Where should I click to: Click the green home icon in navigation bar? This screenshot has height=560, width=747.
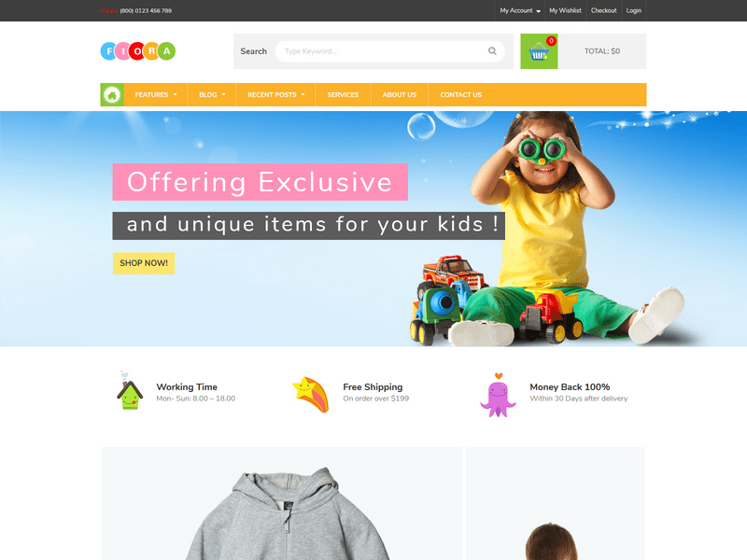pyautogui.click(x=112, y=95)
